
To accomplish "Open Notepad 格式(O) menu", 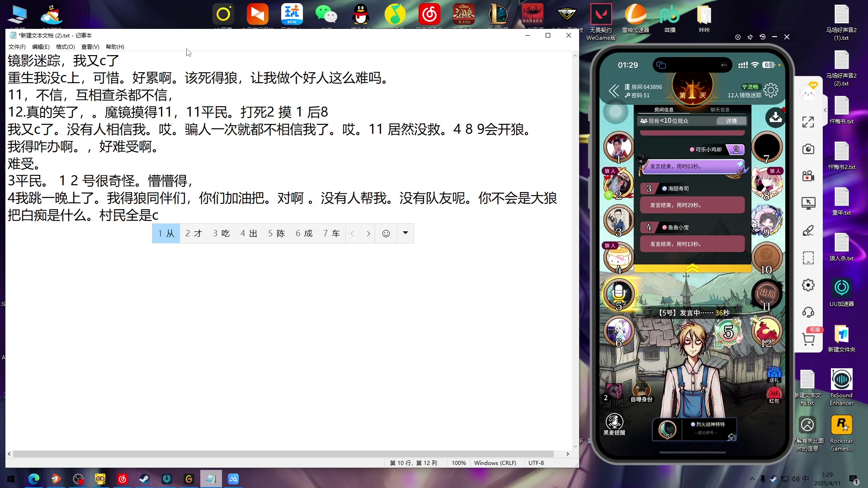I will (65, 47).
